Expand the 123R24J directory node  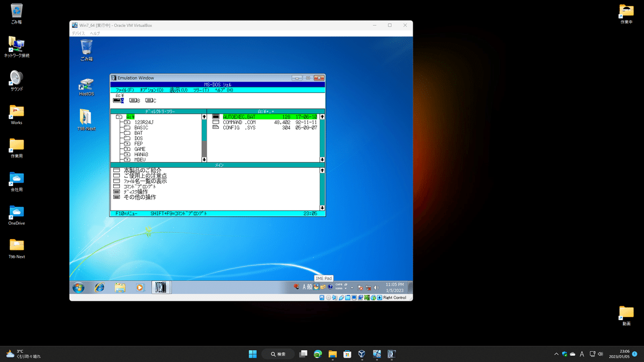(x=127, y=122)
